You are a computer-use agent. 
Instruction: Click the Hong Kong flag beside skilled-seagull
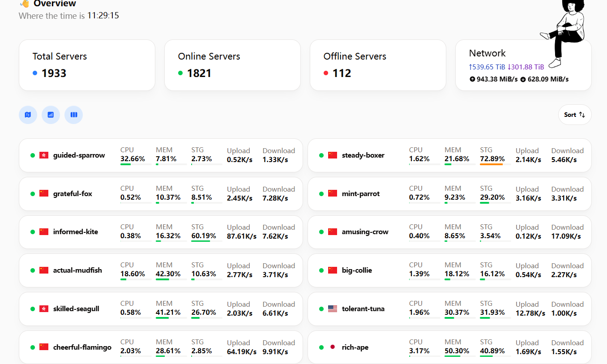44,309
